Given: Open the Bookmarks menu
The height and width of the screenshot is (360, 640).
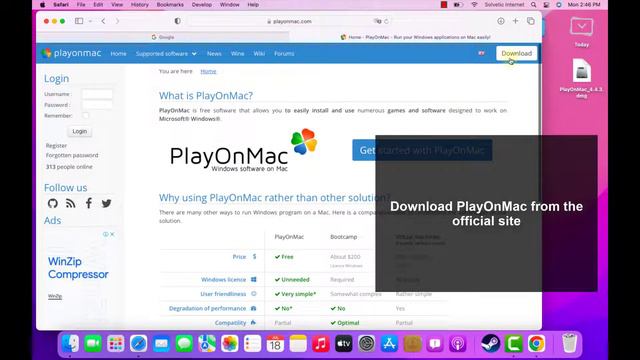Looking at the screenshot, I should tap(170, 4).
